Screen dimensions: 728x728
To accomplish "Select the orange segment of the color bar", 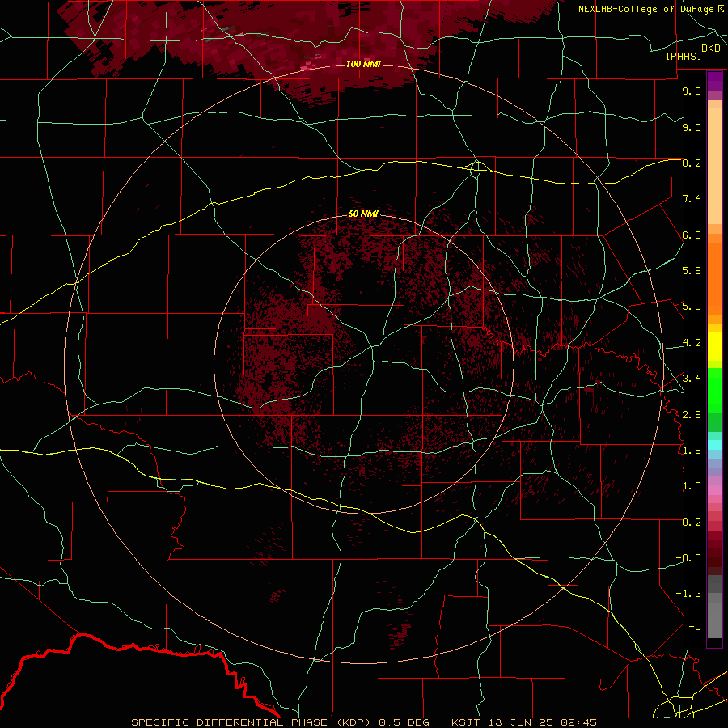I will click(714, 279).
